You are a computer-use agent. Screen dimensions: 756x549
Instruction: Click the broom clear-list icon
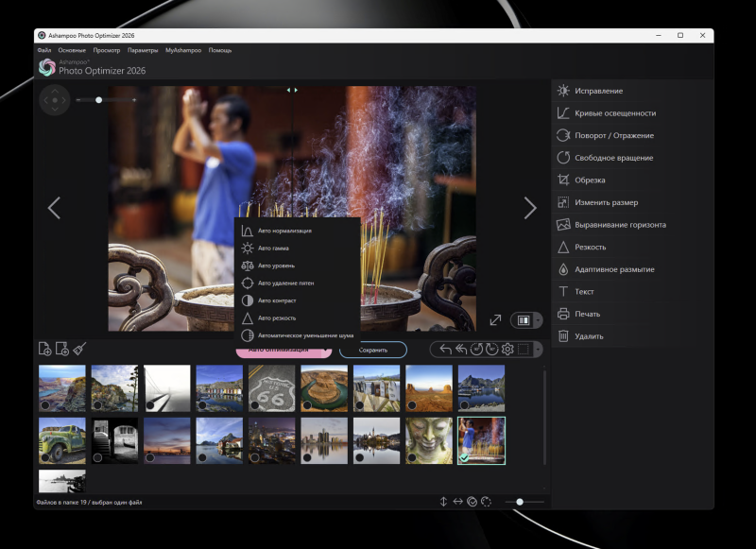click(79, 349)
